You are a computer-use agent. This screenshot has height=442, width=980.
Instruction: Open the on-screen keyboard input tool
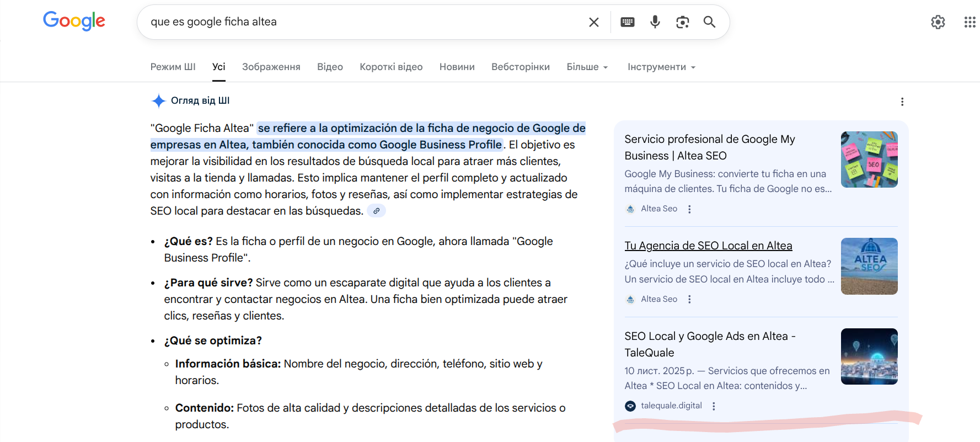[x=628, y=22]
